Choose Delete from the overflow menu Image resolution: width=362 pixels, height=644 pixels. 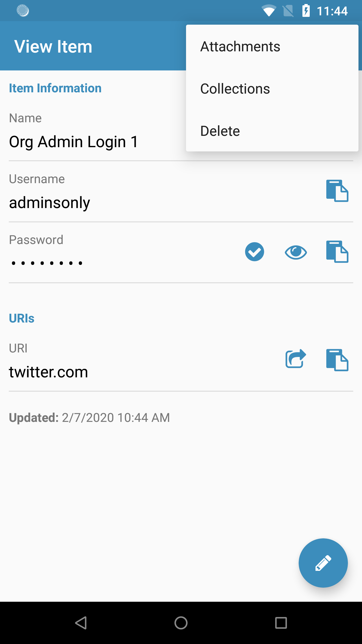click(272, 131)
